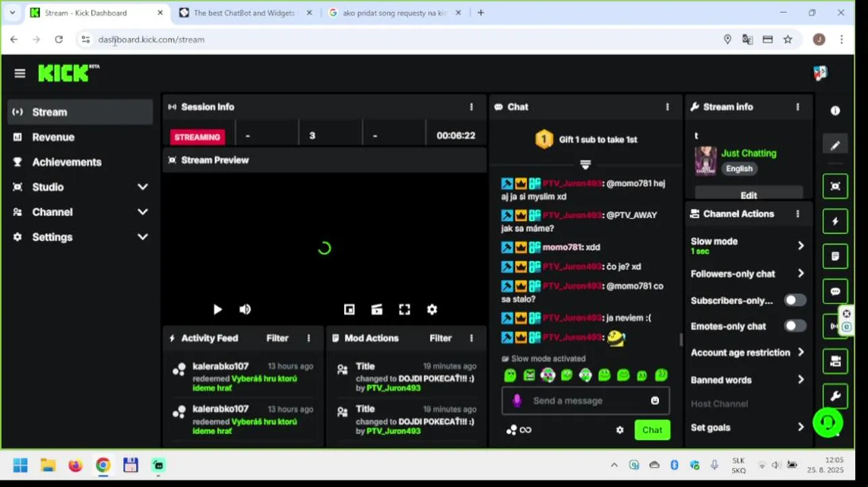Select Stream in the sidebar
Image resolution: width=868 pixels, height=487 pixels.
[x=80, y=112]
